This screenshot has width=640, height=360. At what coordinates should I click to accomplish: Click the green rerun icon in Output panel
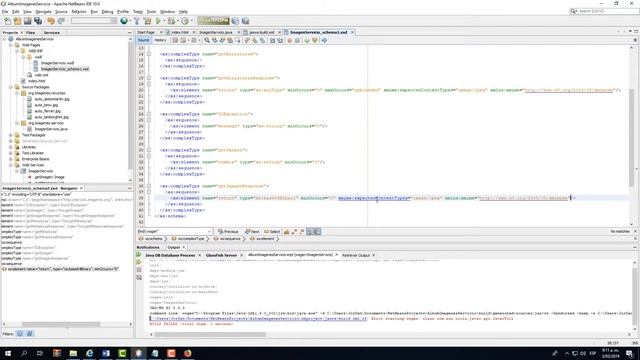(139, 255)
